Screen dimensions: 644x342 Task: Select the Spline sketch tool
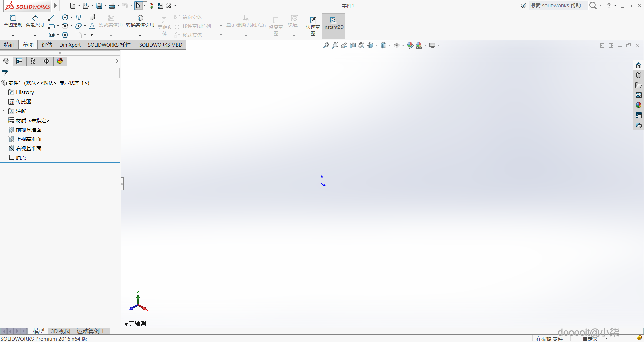(x=78, y=17)
